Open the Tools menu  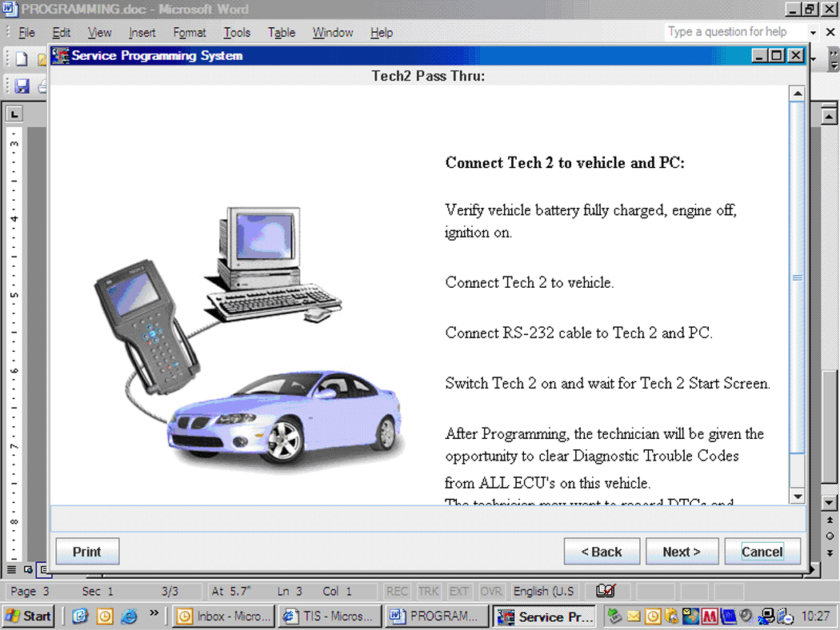coord(237,33)
